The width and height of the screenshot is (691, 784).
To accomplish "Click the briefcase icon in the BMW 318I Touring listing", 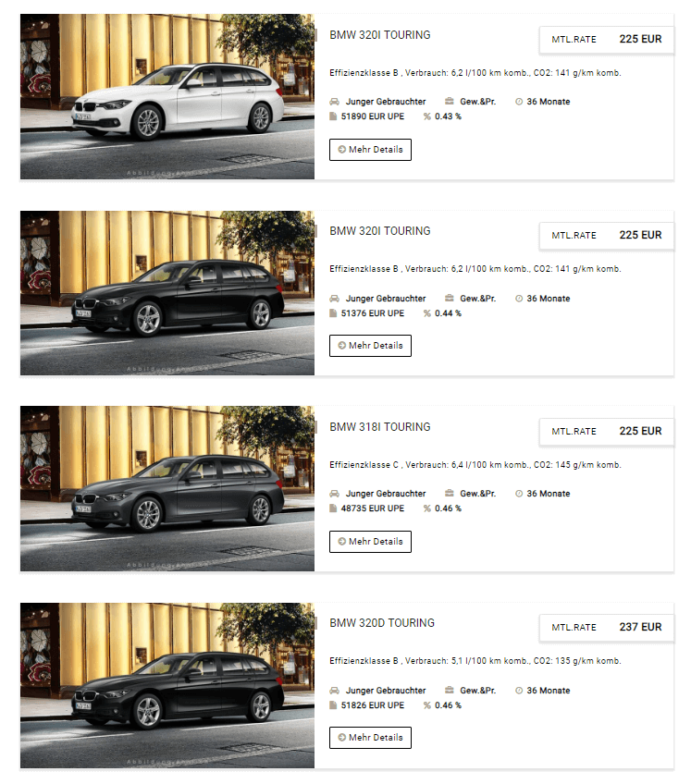I will (450, 493).
